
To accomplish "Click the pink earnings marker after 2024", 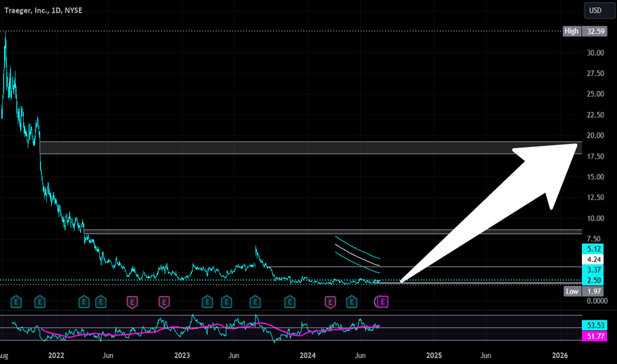I will coord(330,302).
